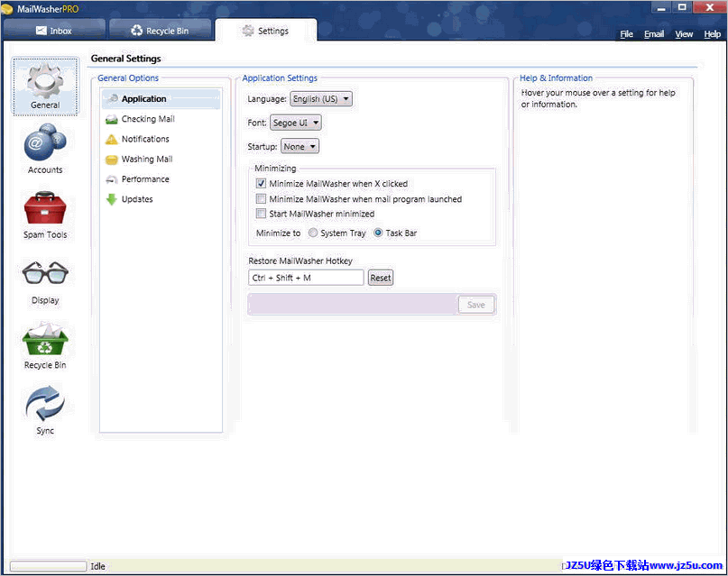The width and height of the screenshot is (728, 576).
Task: Click the recycle icon on Recycle Bin tab
Action: tap(136, 31)
